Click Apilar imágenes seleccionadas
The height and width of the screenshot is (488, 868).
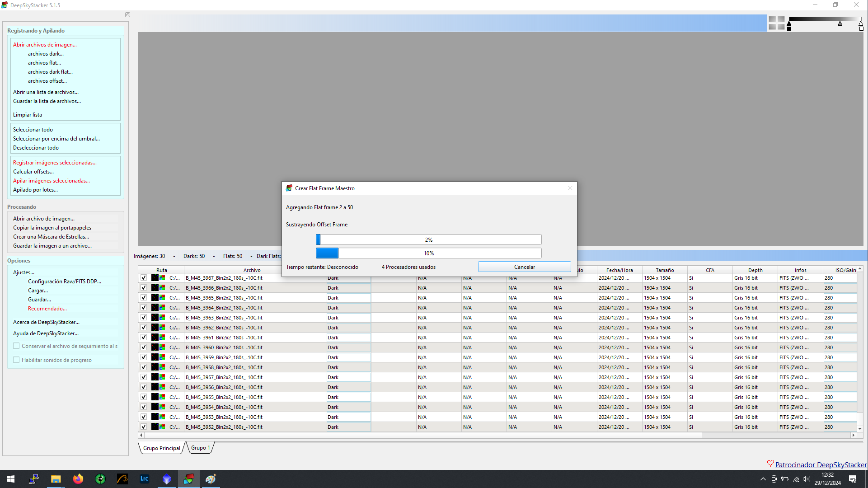click(52, 181)
